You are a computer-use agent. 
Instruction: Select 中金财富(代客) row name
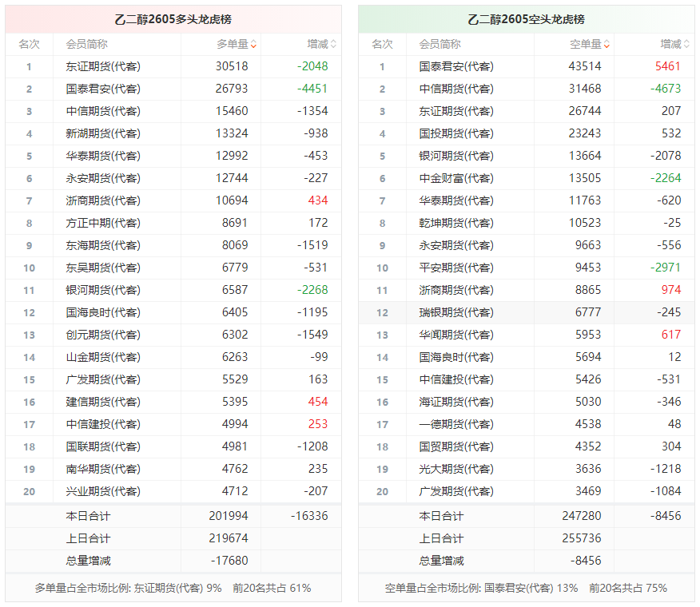456,178
